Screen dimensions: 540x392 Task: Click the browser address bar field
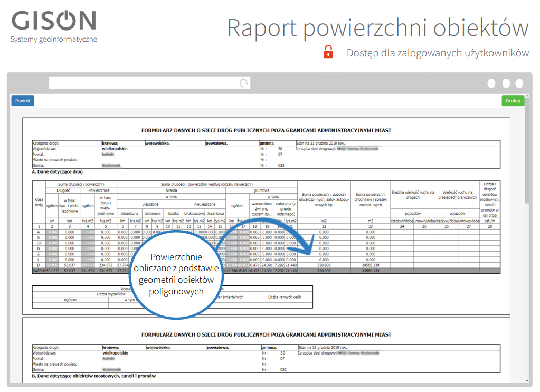point(149,83)
